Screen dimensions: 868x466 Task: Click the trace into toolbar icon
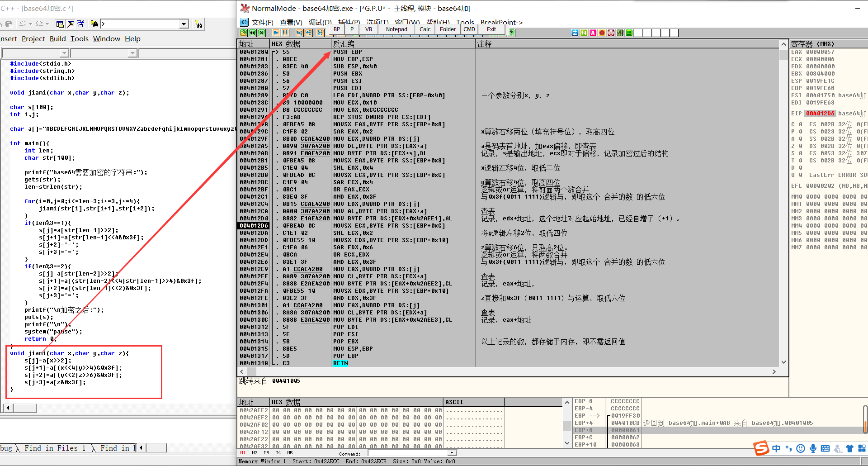[320, 33]
